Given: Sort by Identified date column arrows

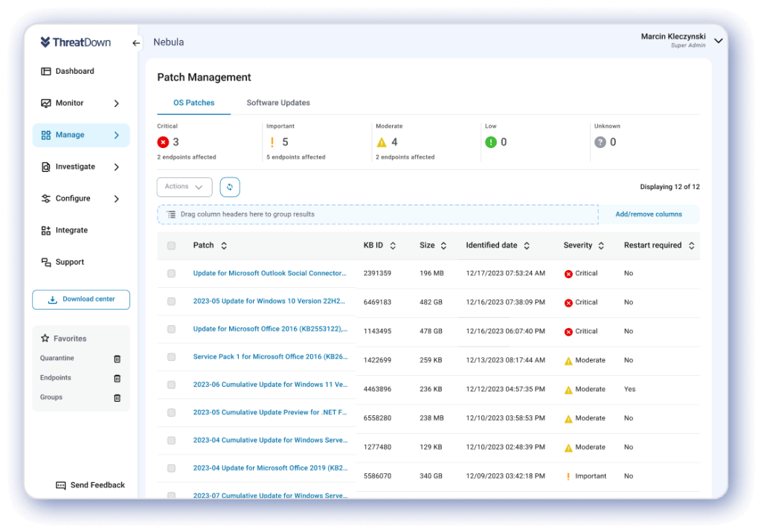Looking at the screenshot, I should (527, 246).
